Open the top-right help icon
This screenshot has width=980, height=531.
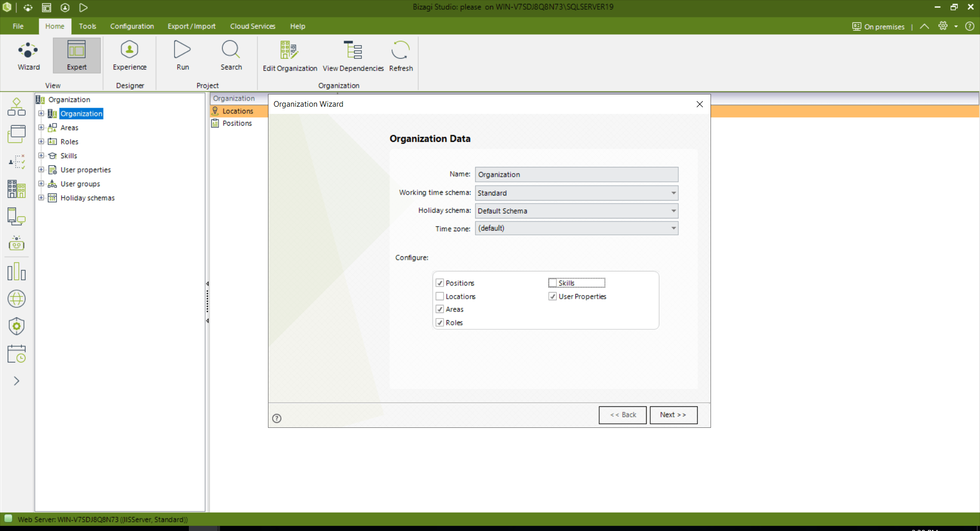(x=970, y=26)
